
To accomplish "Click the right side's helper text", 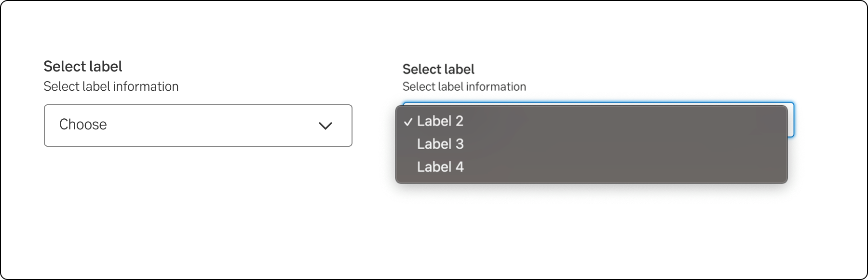I will pos(464,87).
